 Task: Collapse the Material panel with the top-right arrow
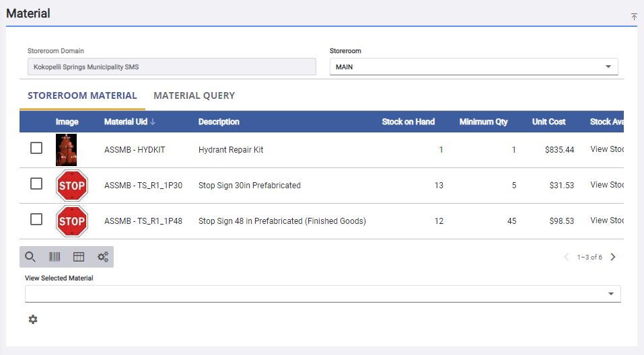[633, 17]
